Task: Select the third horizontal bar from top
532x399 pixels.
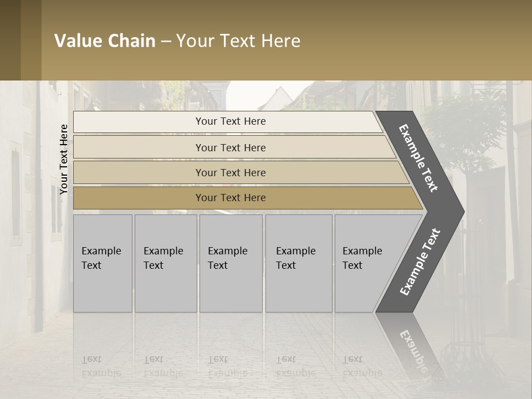Action: (230, 172)
